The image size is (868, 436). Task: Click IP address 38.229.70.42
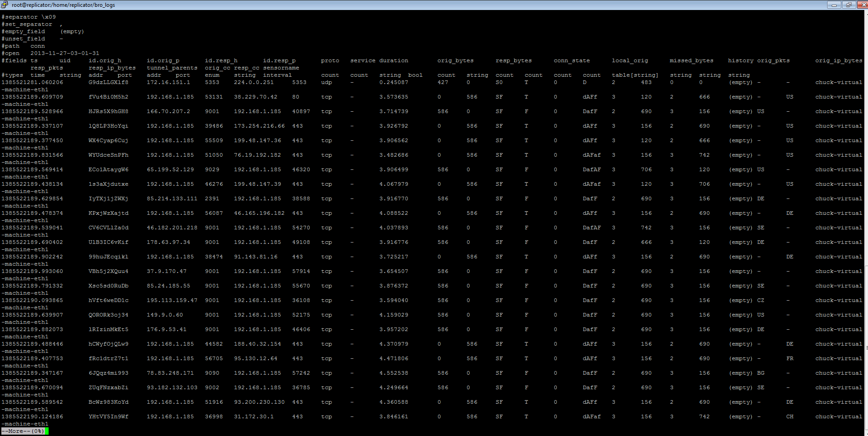pos(256,97)
